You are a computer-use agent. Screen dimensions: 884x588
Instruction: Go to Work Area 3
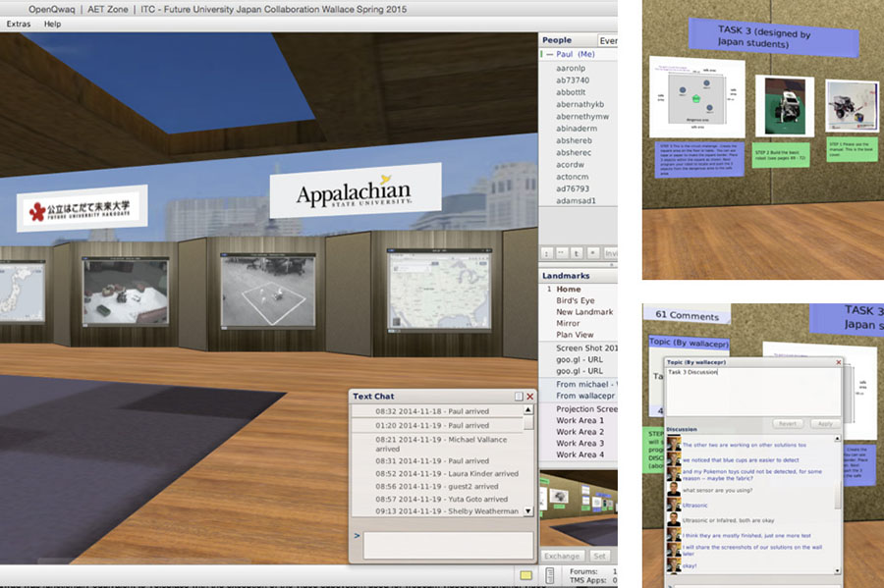(580, 444)
